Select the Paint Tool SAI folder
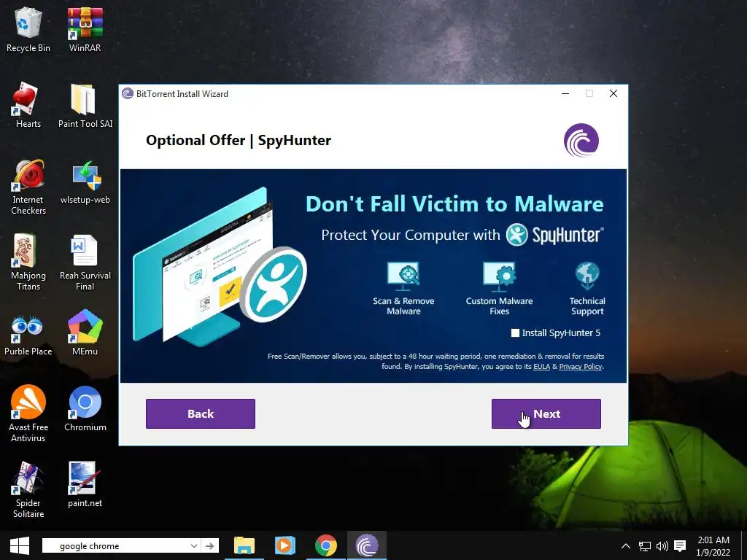The width and height of the screenshot is (747, 560). (x=85, y=105)
